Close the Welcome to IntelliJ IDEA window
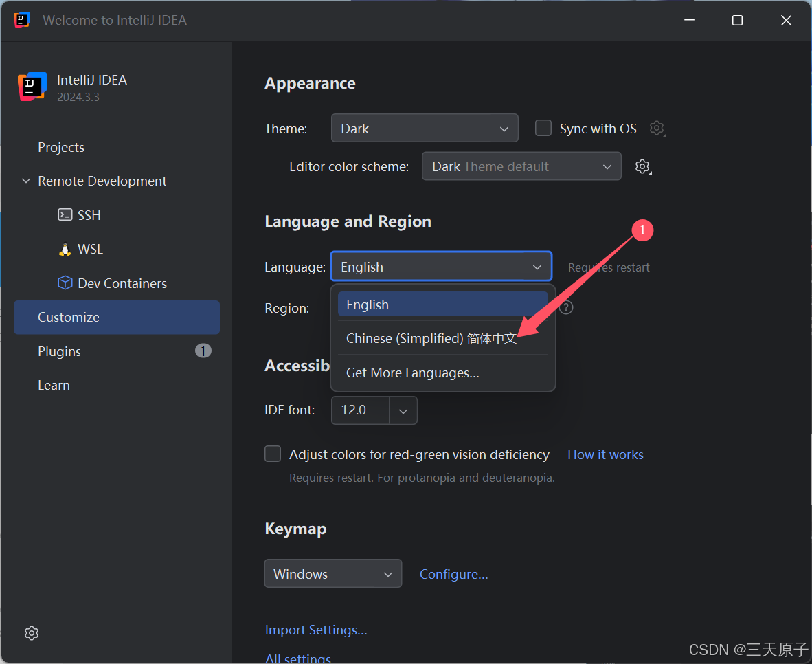This screenshot has height=664, width=812. click(x=786, y=20)
